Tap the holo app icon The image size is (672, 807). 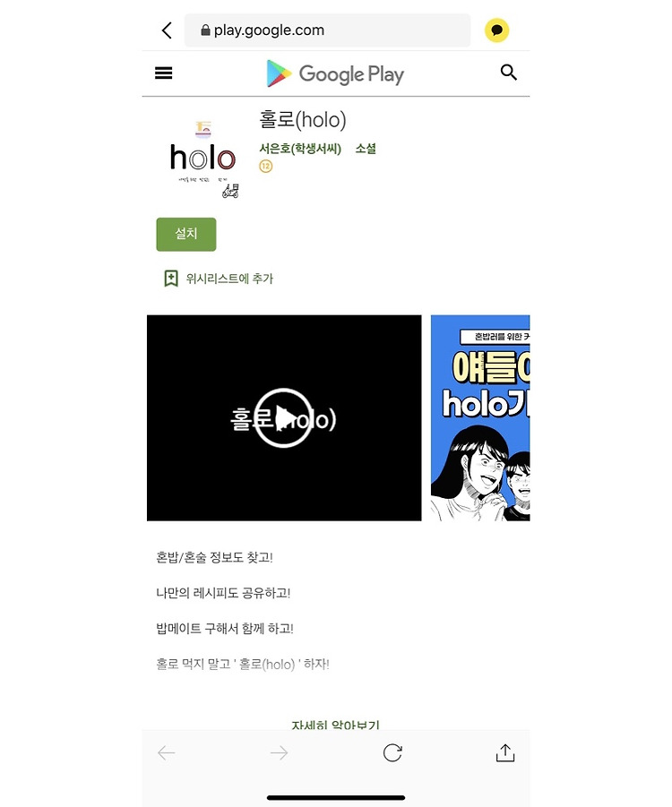coord(203,159)
